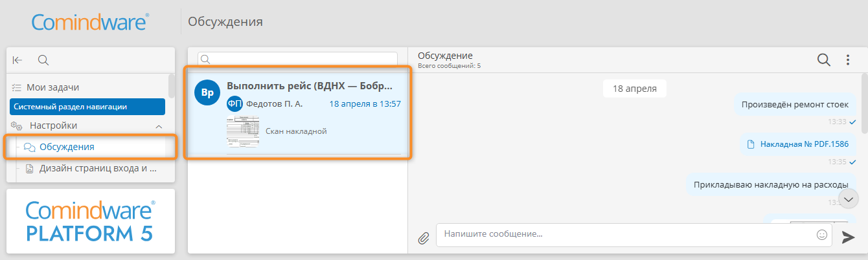Collapse the navigation panel arrow icon
Image resolution: width=868 pixels, height=260 pixels.
(x=17, y=60)
